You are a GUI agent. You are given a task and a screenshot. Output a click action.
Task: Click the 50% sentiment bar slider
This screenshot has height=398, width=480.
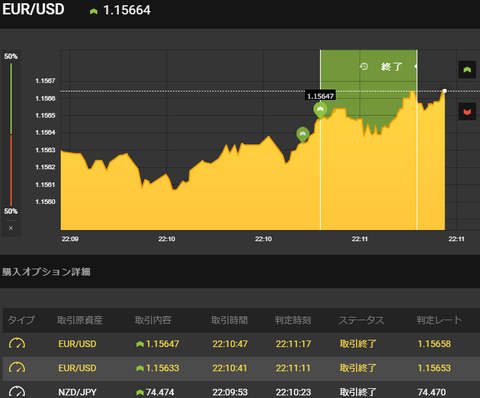[x=11, y=134]
